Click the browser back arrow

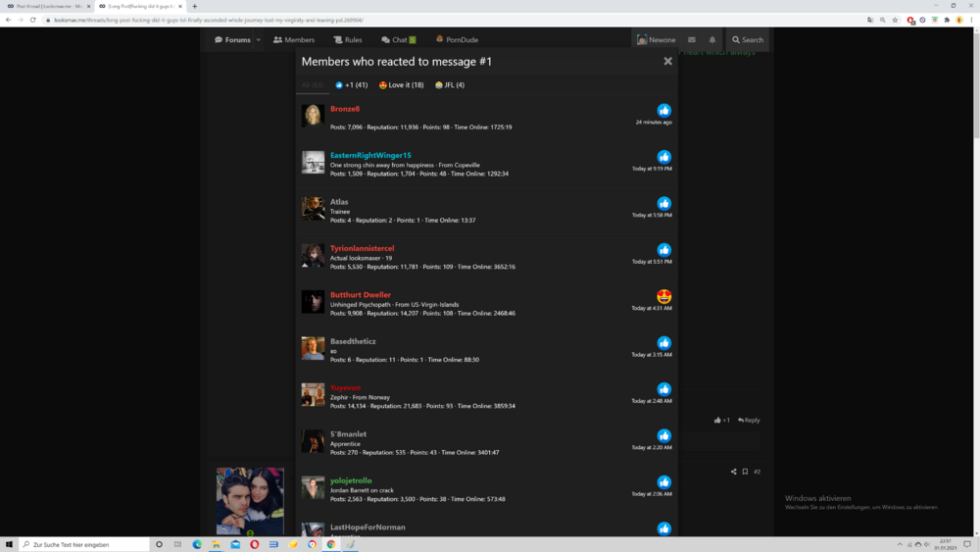8,20
